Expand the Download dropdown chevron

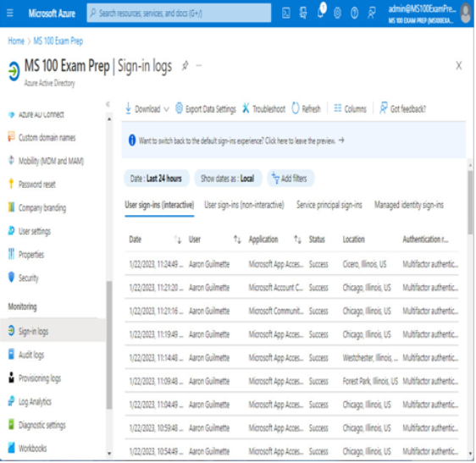[x=166, y=109]
